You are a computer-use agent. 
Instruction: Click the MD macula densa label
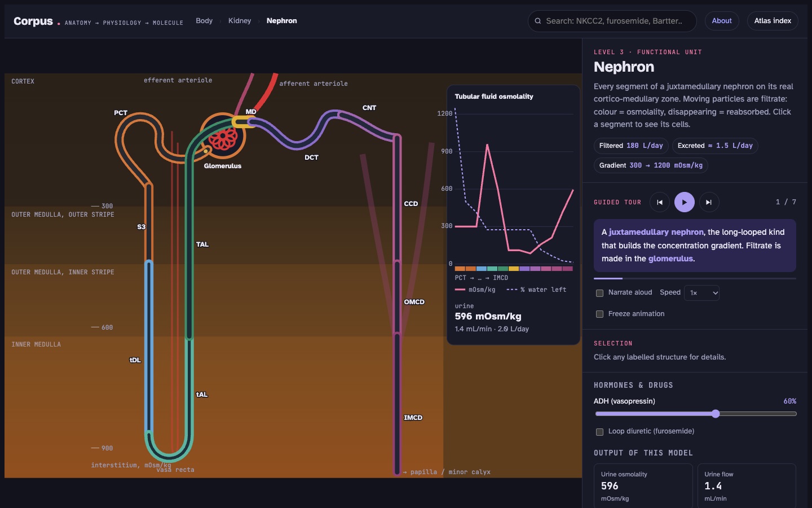[x=251, y=112]
